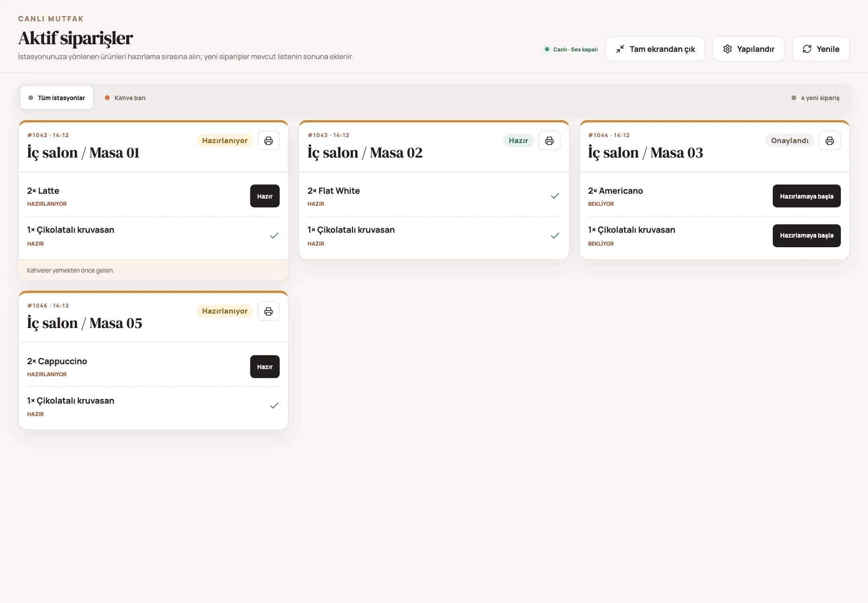Click the İç salon / Masa 02 title

pyautogui.click(x=365, y=153)
